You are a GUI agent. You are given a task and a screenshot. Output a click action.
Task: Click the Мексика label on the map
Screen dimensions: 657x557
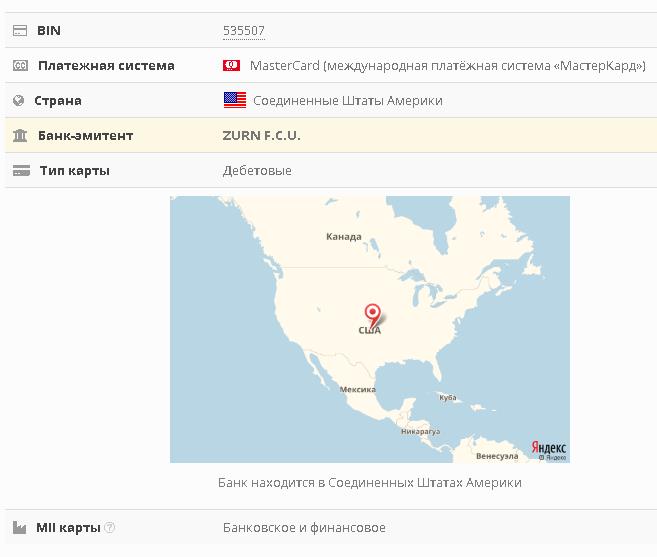(357, 389)
